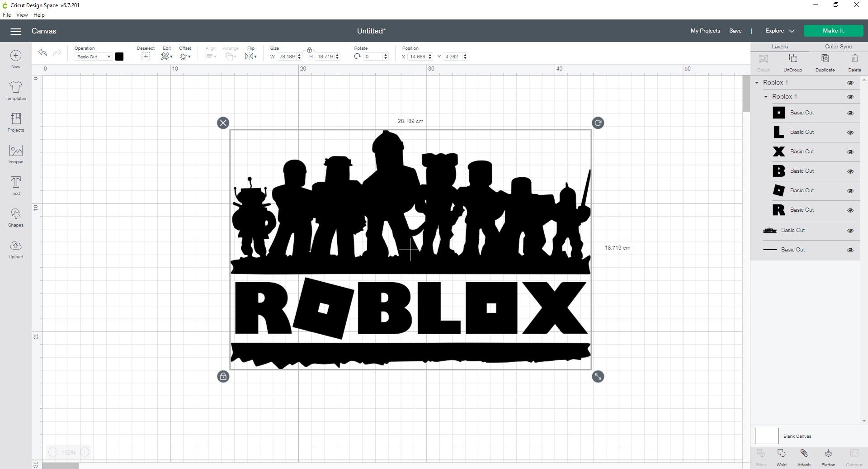This screenshot has height=469, width=868.
Task: Click the Make It button
Action: [833, 31]
